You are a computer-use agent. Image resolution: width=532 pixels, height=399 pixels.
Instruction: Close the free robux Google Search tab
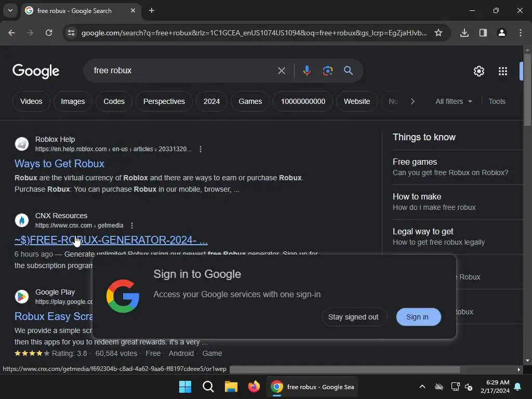(132, 10)
